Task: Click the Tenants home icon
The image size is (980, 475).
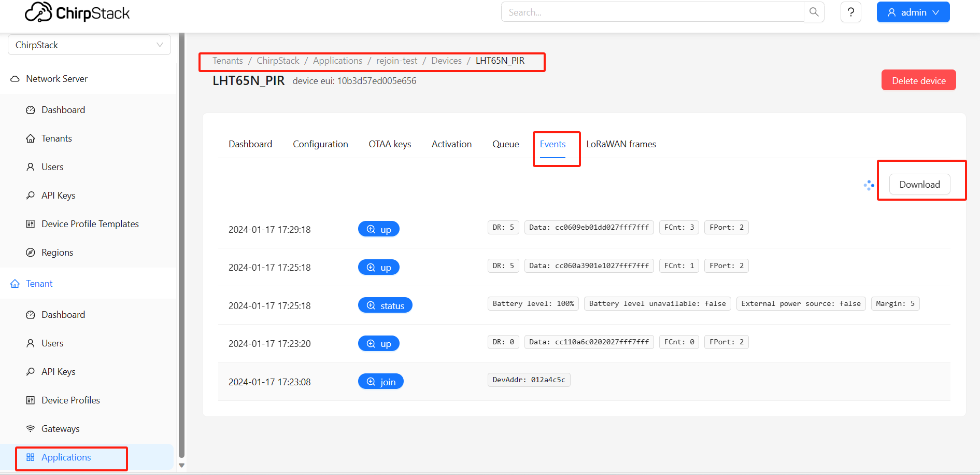Action: 31,138
